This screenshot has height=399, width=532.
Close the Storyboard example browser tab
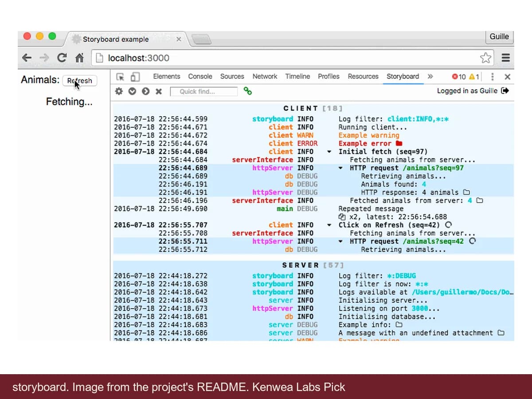pos(179,39)
